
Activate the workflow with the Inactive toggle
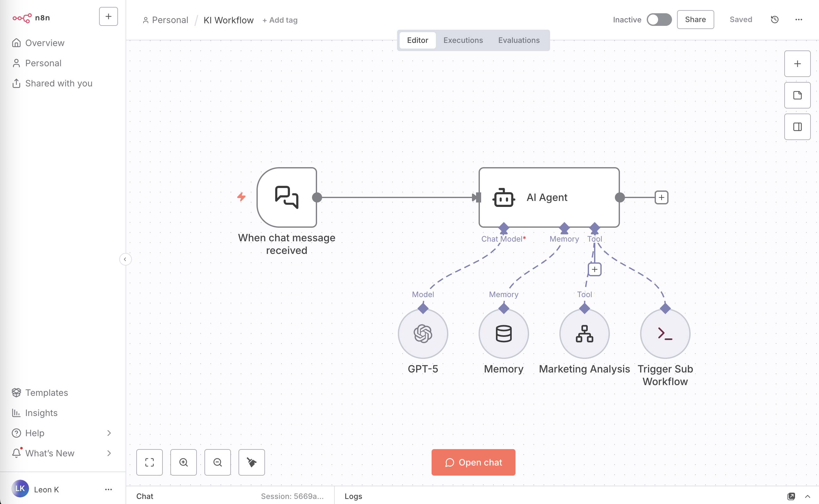click(x=659, y=19)
